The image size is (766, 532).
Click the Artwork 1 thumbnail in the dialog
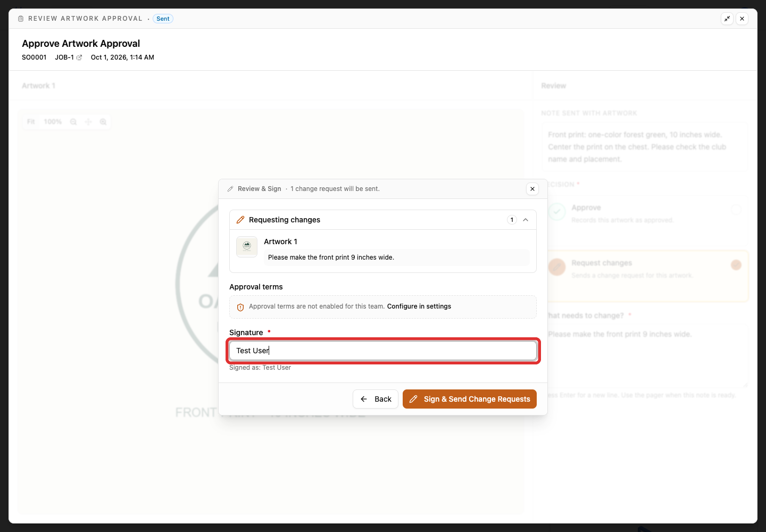tap(247, 247)
